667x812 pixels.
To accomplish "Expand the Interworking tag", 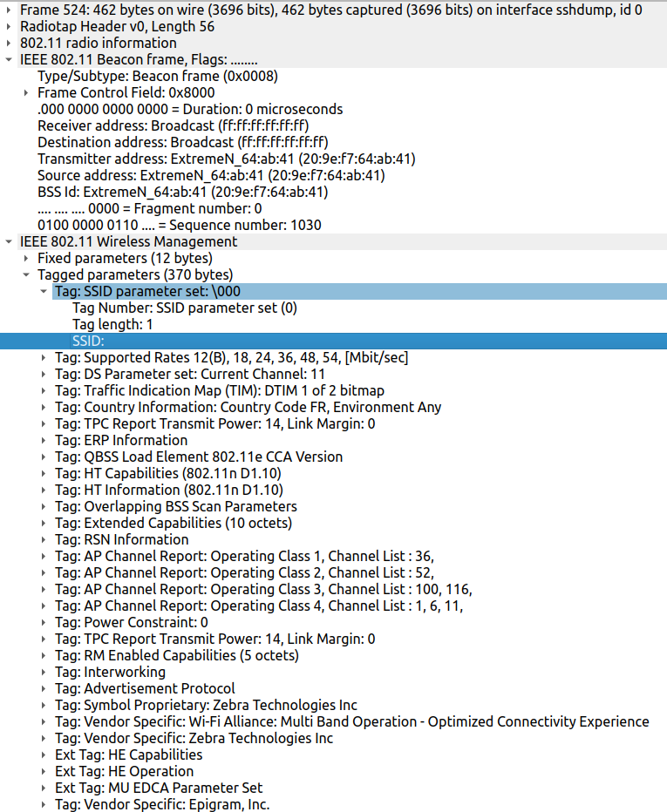I will point(44,673).
